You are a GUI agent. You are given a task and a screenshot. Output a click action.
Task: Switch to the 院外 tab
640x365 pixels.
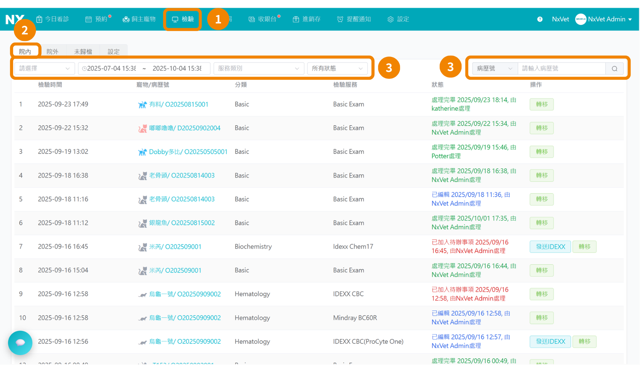(52, 51)
